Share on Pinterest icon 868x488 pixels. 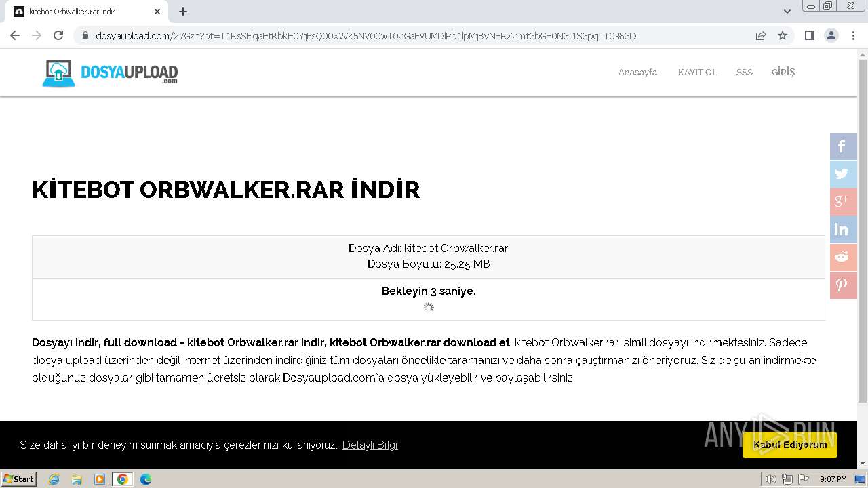(843, 285)
